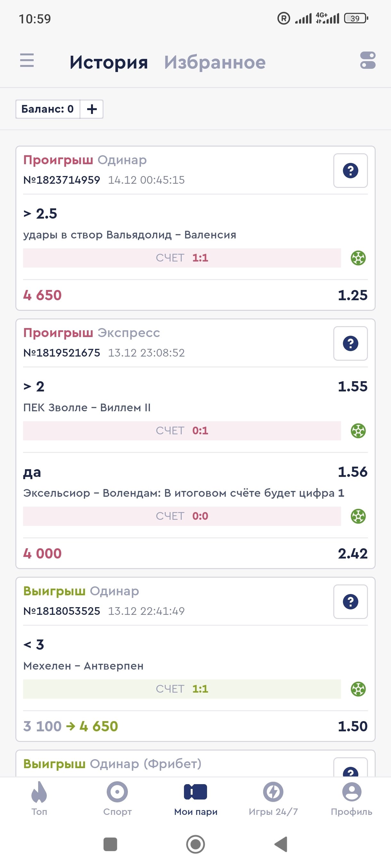Image resolution: width=391 pixels, height=868 pixels.
Task: Open help for bet №1823714959
Action: coord(350,171)
